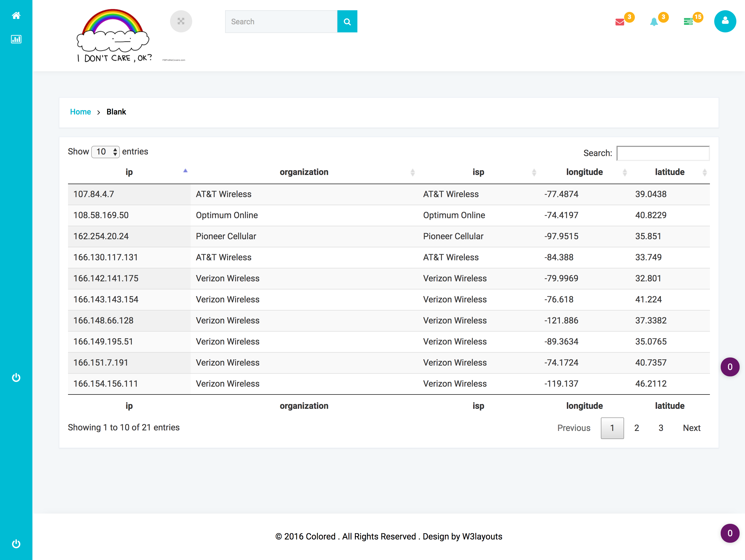Viewport: 745px width, 560px height.
Task: Click the lowest sidebar power icon
Action: point(16,544)
